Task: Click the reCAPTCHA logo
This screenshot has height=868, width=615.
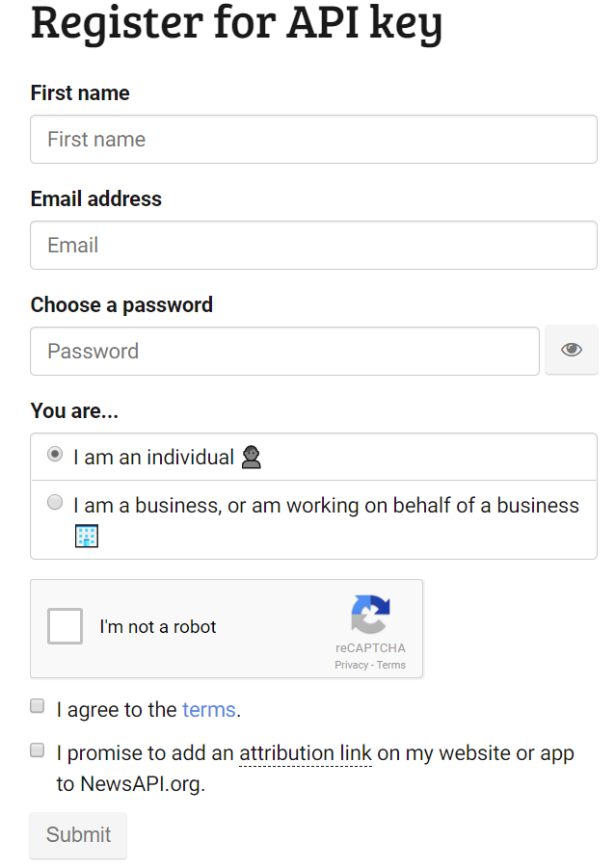Action: point(371,617)
